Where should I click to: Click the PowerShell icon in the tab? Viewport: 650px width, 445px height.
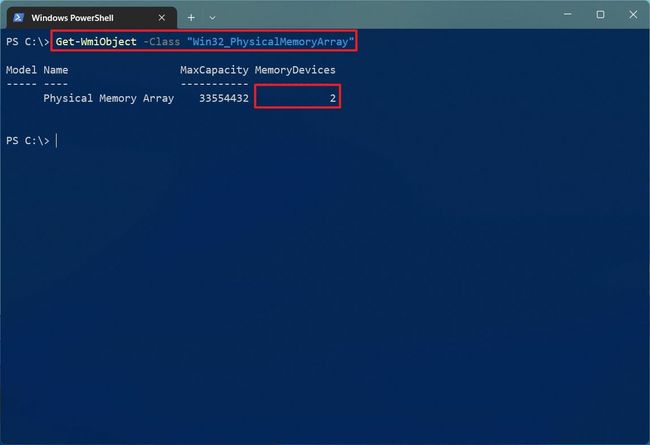pos(19,17)
